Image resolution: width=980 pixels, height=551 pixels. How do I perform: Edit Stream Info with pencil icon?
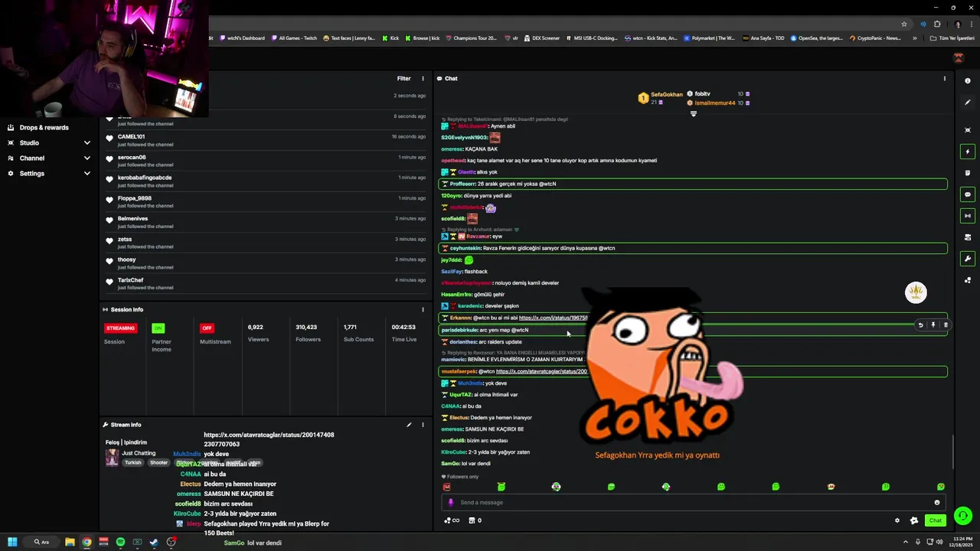coord(409,425)
